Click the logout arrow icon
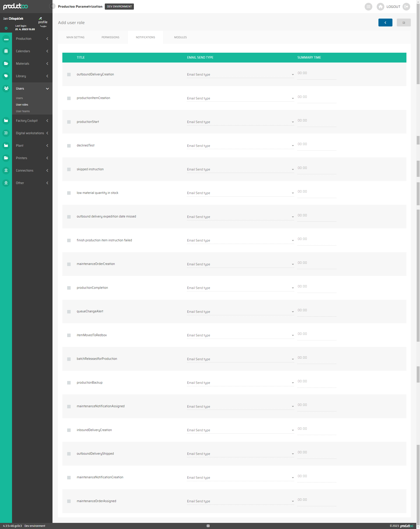This screenshot has width=420, height=529. [x=406, y=7]
